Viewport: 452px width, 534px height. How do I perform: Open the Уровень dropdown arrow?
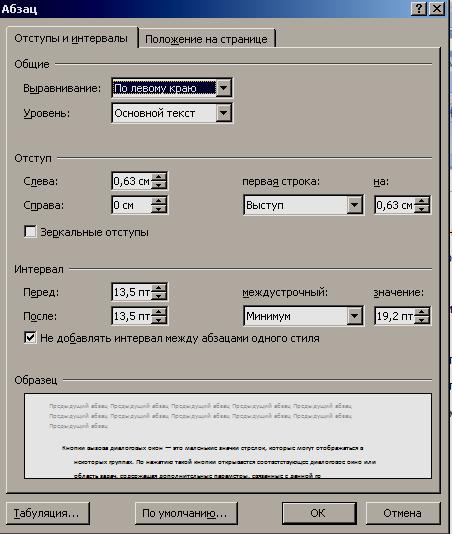point(224,113)
